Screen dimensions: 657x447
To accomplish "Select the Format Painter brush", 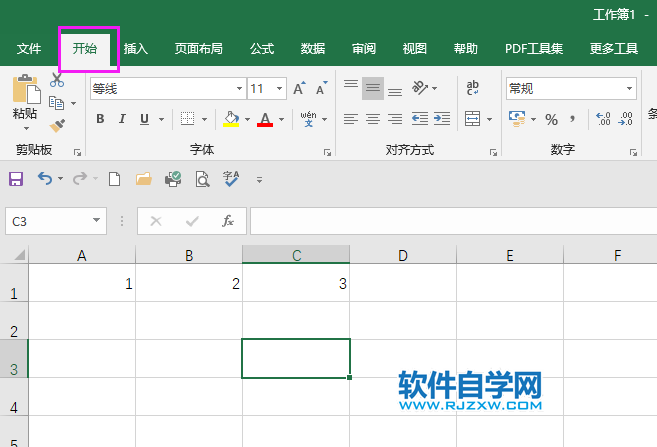I will [57, 125].
